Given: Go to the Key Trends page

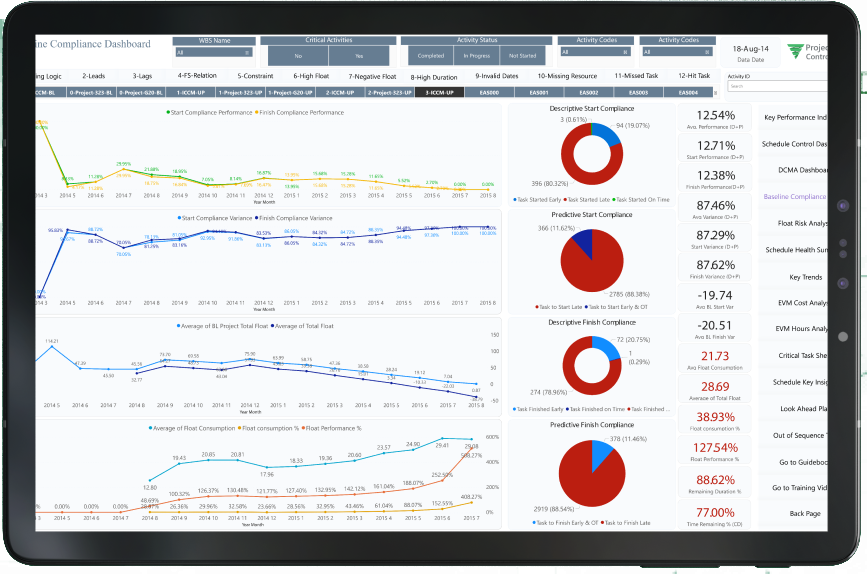Looking at the screenshot, I should (x=805, y=276).
